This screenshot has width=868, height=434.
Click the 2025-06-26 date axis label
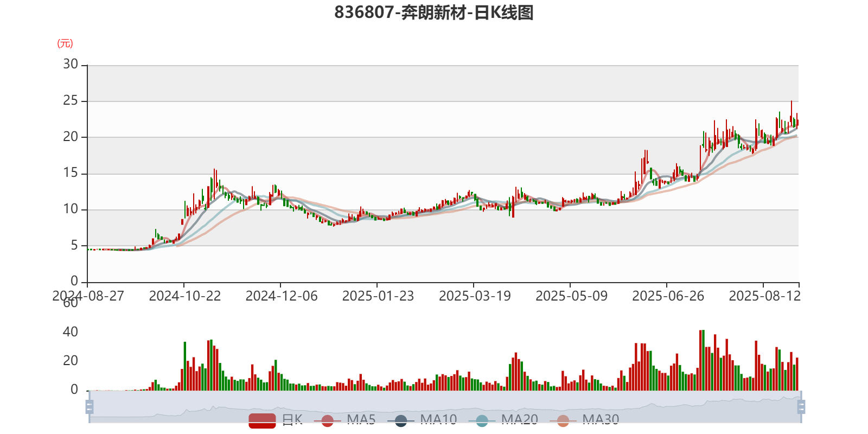pyautogui.click(x=668, y=296)
